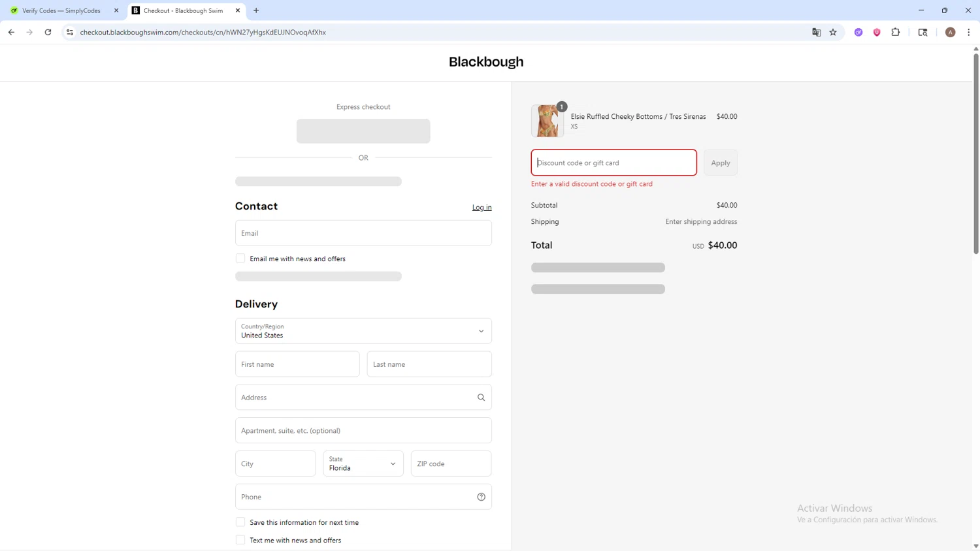Open a new browser tab
Screen dimensions: 980x551
[256, 10]
